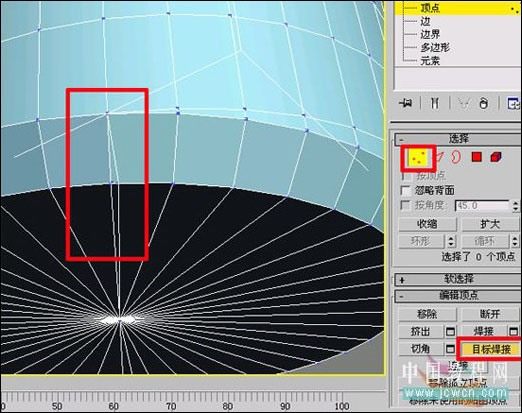
Task: Click frame 60 on the time ruler
Action: click(x=113, y=406)
